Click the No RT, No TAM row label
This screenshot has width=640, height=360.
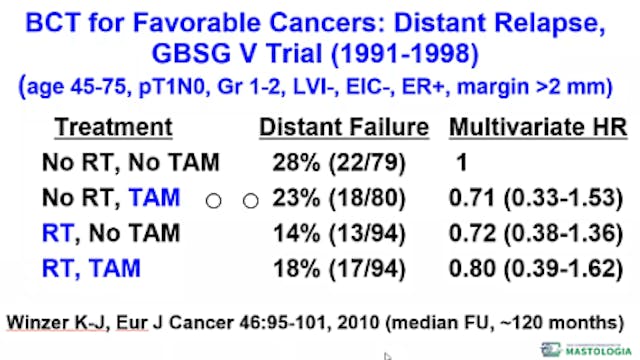[x=131, y=162]
